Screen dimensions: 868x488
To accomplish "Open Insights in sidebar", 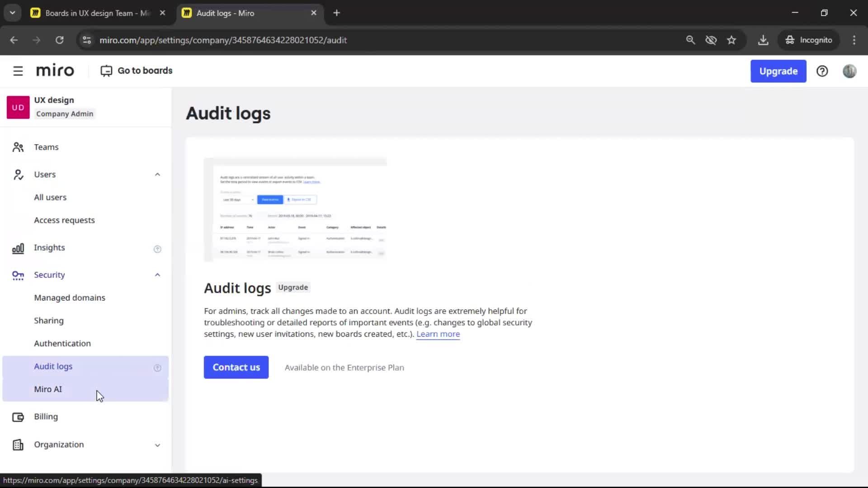I will pyautogui.click(x=85, y=248).
